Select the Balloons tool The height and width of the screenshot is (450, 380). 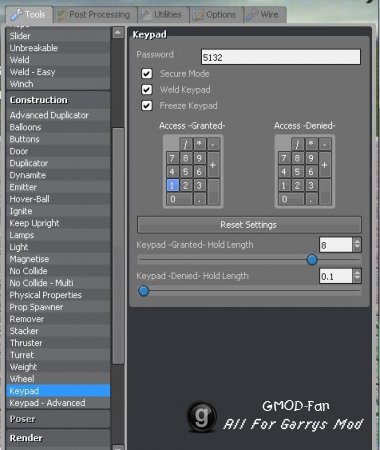(58, 127)
